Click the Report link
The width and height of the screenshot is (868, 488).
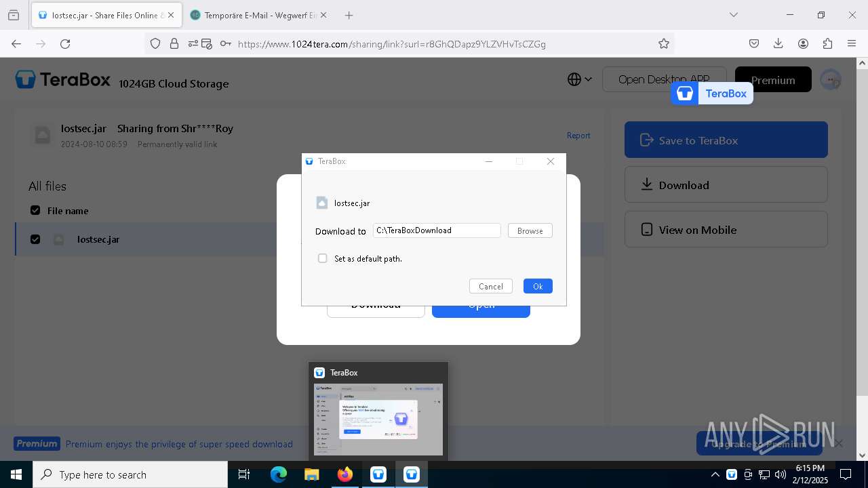[578, 136]
